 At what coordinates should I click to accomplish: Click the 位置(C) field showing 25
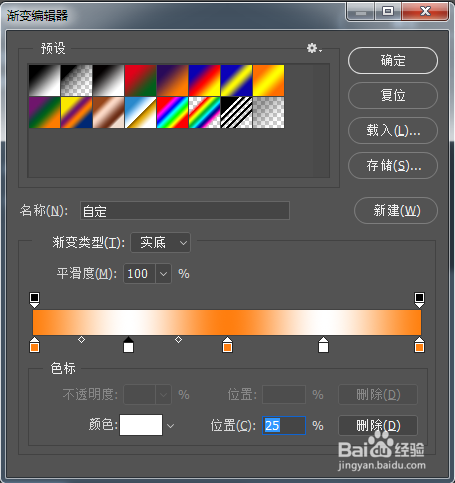coord(284,425)
